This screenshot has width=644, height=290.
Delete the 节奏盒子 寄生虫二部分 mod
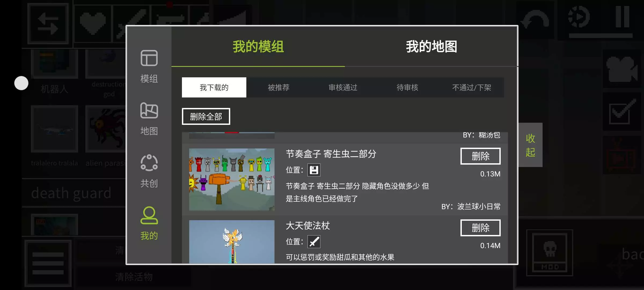pos(480,156)
